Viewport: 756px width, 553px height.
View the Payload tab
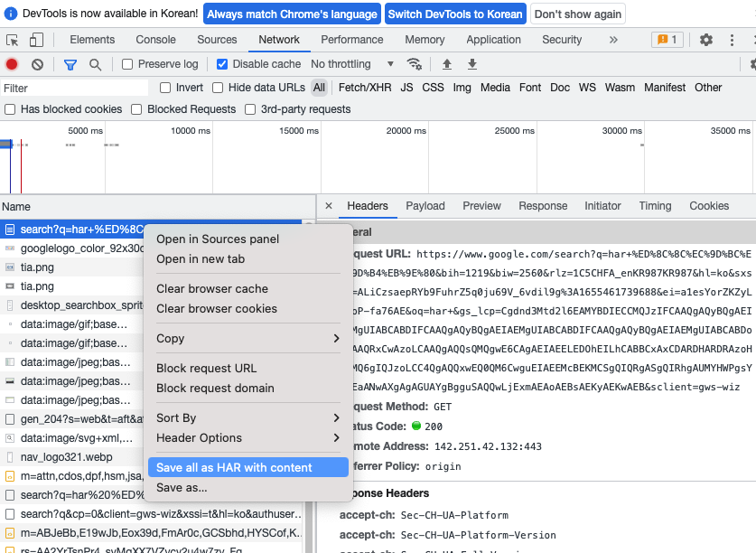pos(425,206)
